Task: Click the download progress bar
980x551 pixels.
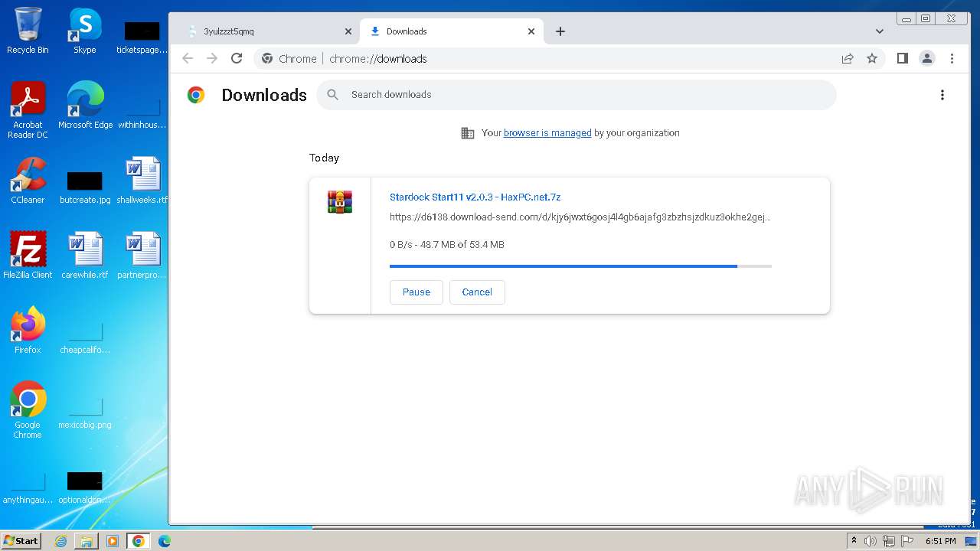Action: tap(580, 266)
